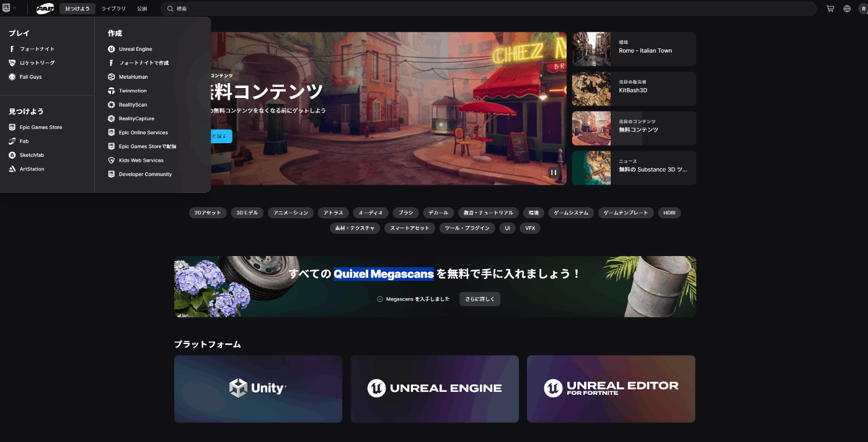
Task: Open ロケットリーグ from the menu
Action: click(x=32, y=63)
